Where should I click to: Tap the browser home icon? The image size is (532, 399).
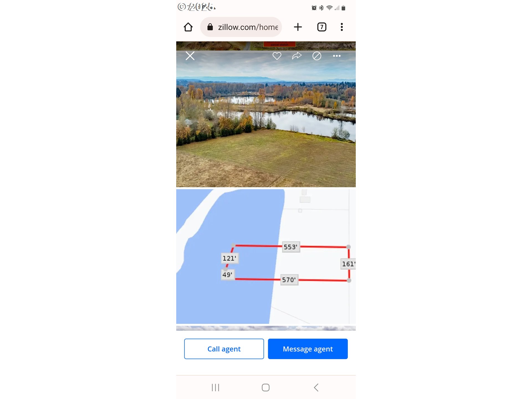(188, 27)
